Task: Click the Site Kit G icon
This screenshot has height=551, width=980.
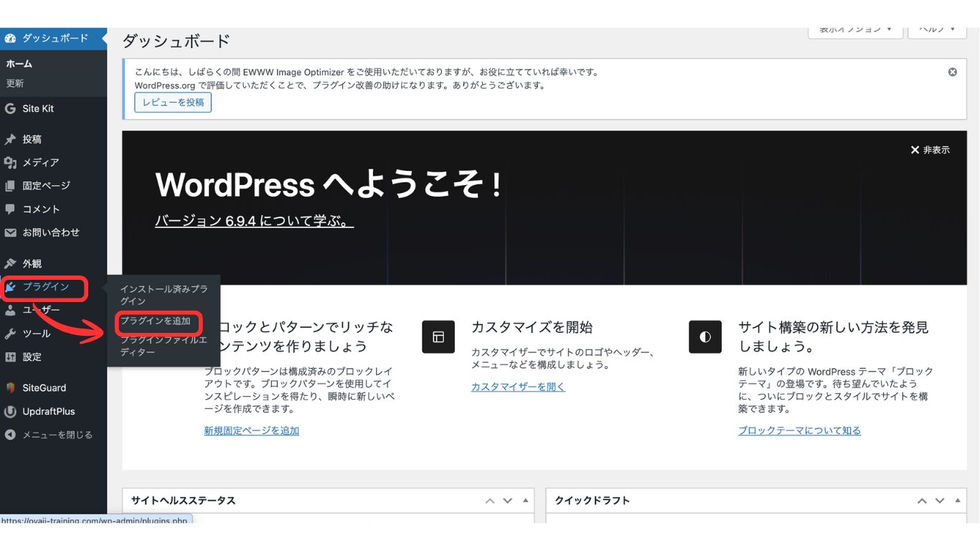Action: pyautogui.click(x=10, y=109)
